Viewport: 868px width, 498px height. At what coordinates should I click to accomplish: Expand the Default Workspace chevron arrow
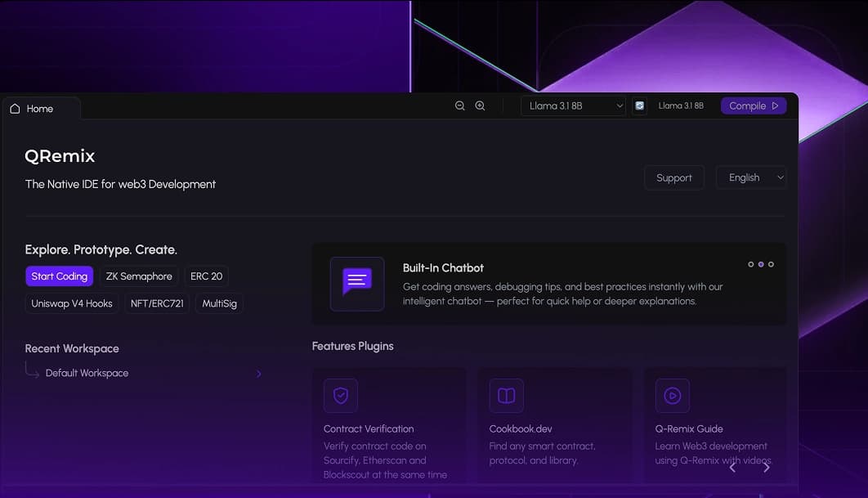click(259, 374)
